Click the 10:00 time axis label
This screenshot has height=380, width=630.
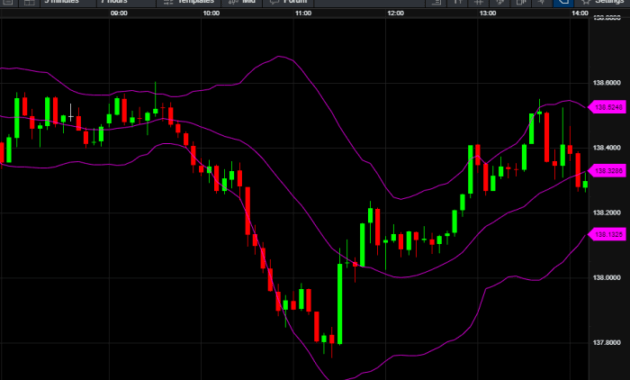pos(211,13)
